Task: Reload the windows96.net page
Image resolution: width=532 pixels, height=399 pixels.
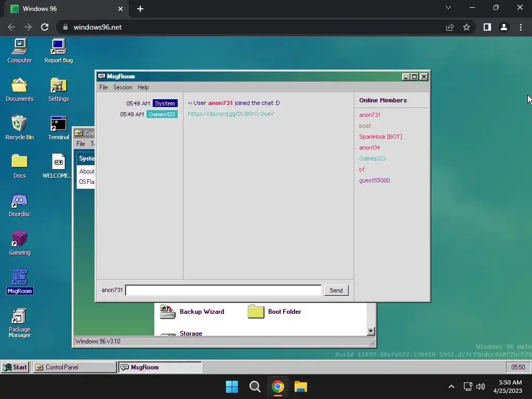Action: 45,27
